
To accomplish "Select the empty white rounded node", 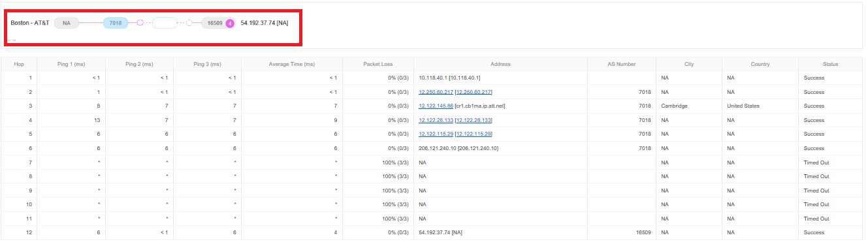I will (165, 23).
